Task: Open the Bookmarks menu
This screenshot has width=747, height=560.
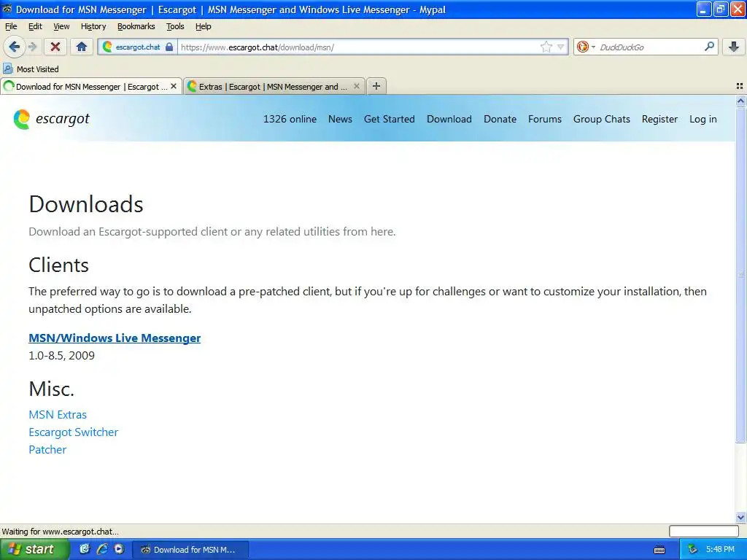Action: coord(136,26)
